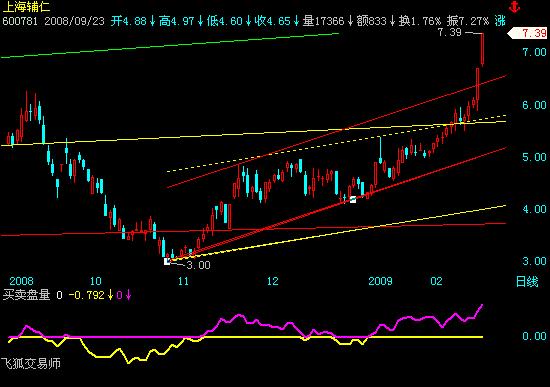This screenshot has width=550, height=387.
Task: Click the white marker at the 3.00 low
Action: 167,261
